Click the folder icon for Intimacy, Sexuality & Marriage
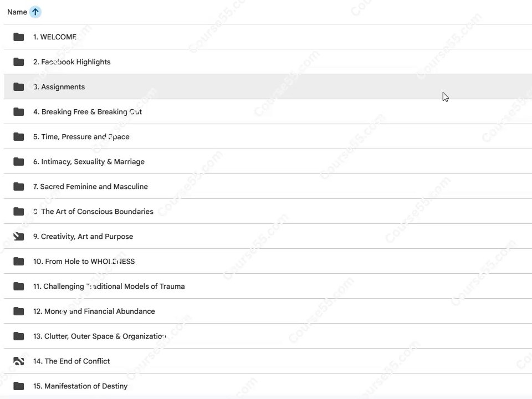Screen dimensions: 532x399 pyautogui.click(x=19, y=161)
